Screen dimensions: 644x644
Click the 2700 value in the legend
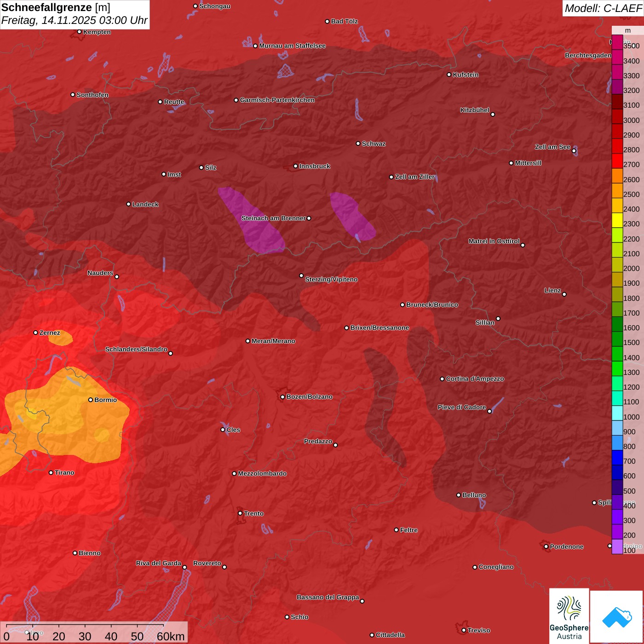tap(631, 164)
